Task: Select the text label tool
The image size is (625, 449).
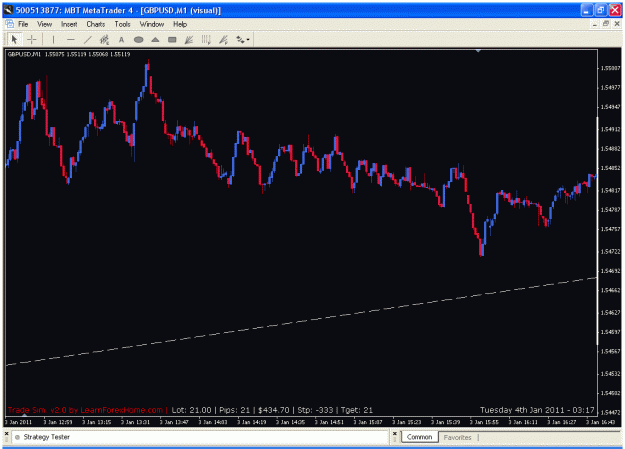Action: pos(121,39)
